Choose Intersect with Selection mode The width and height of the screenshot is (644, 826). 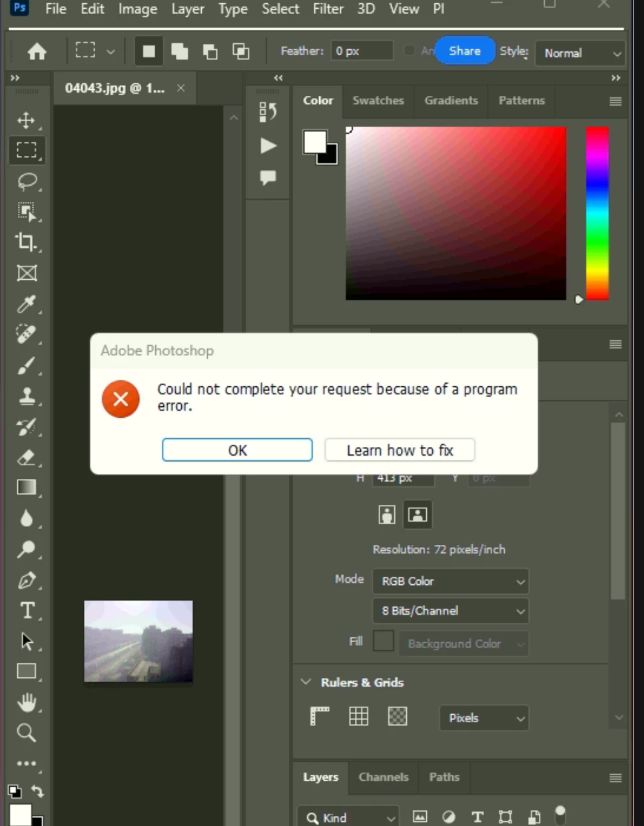pyautogui.click(x=241, y=51)
